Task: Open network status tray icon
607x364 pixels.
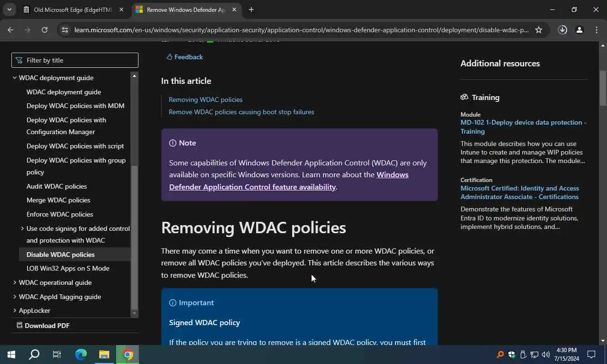Action: click(x=534, y=355)
